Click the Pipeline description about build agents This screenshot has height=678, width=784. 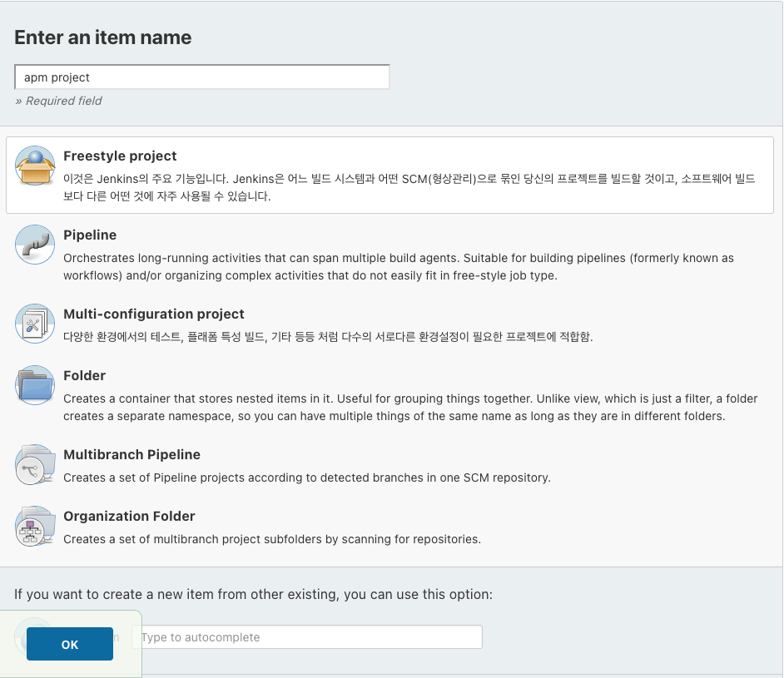[399, 267]
